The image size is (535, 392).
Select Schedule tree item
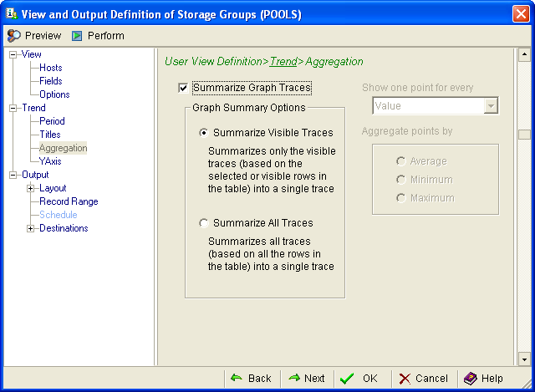coord(59,215)
